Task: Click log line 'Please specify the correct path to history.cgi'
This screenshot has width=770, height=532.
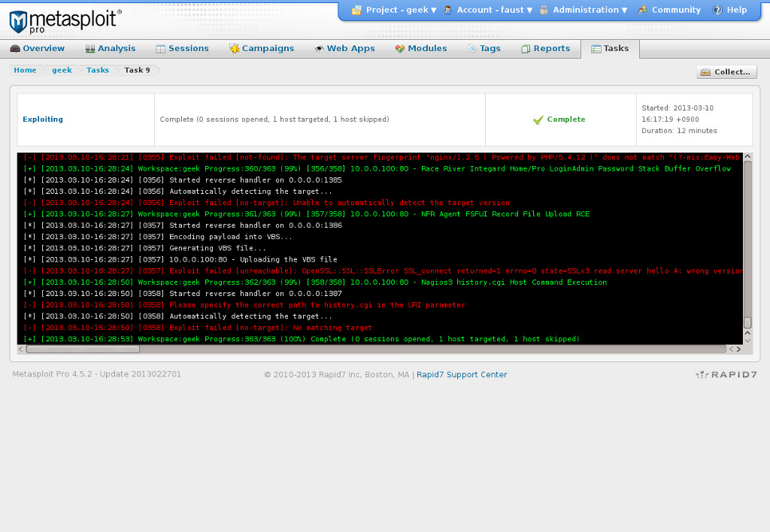Action: pos(244,305)
